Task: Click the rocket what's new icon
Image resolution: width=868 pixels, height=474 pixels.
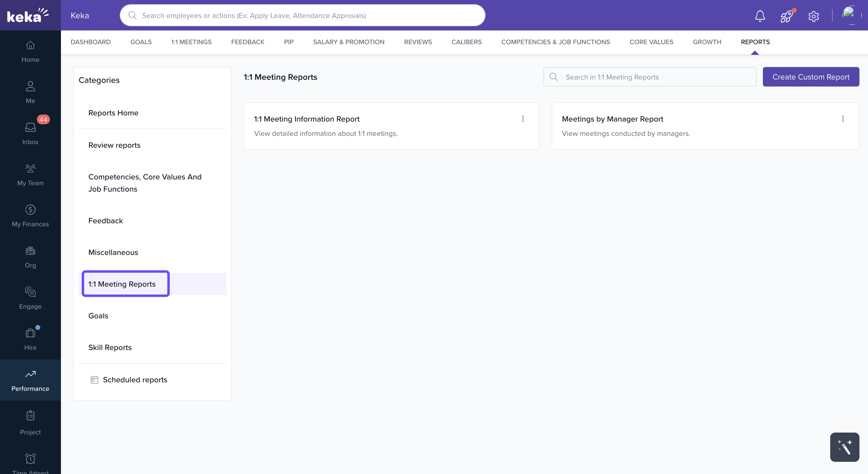Action: [x=786, y=16]
